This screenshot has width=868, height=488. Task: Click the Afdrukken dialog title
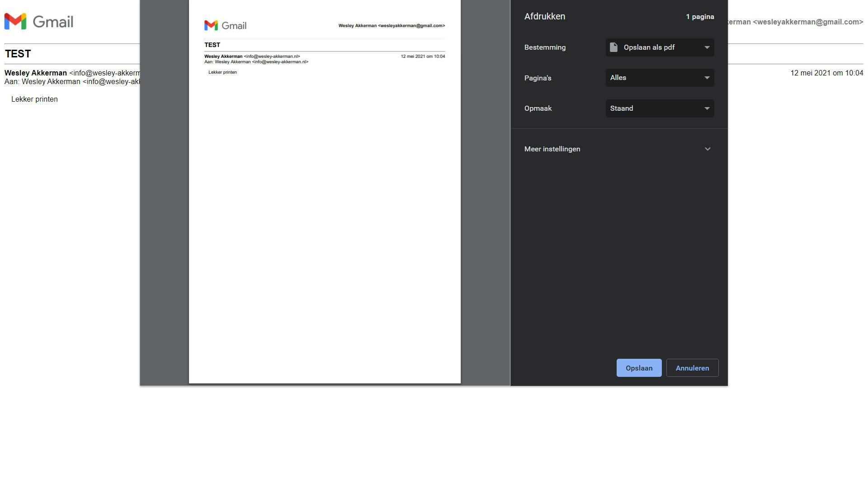(544, 17)
